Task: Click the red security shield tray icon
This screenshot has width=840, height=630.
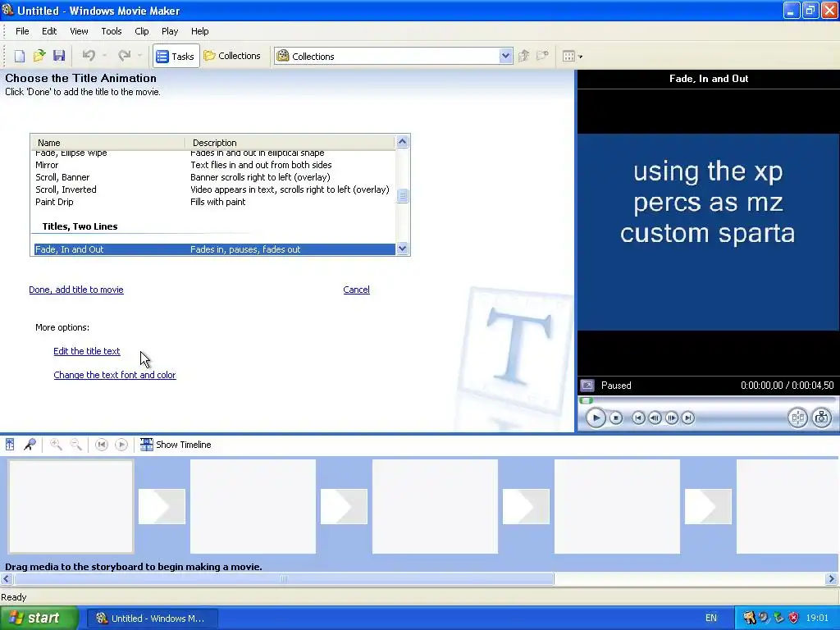Action: tap(793, 618)
